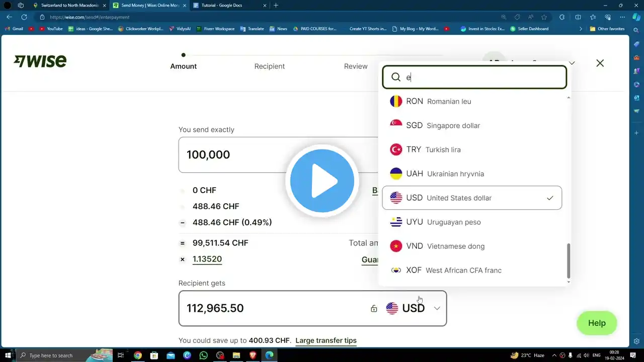Expand the account profile chevron
Image resolution: width=644 pixels, height=362 pixels.
[x=572, y=63]
